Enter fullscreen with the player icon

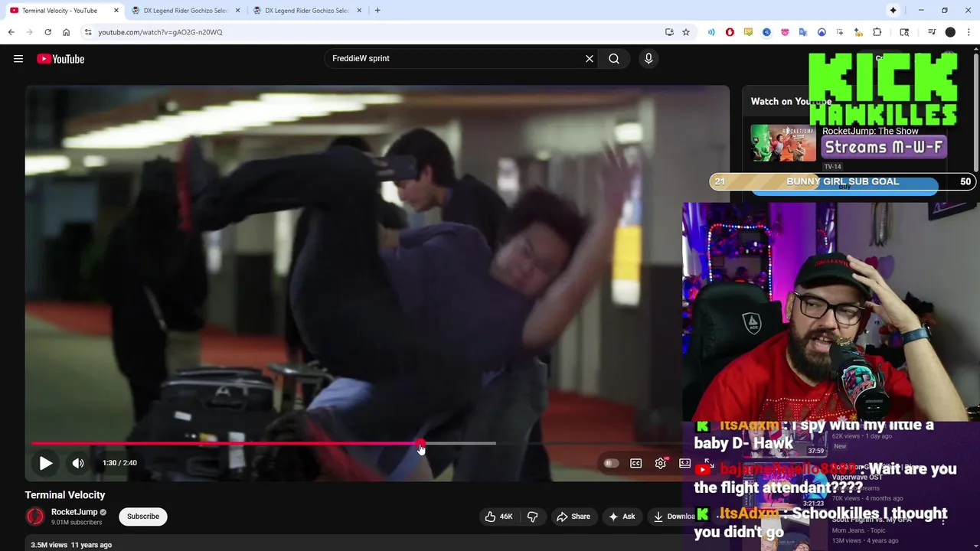[x=709, y=463]
